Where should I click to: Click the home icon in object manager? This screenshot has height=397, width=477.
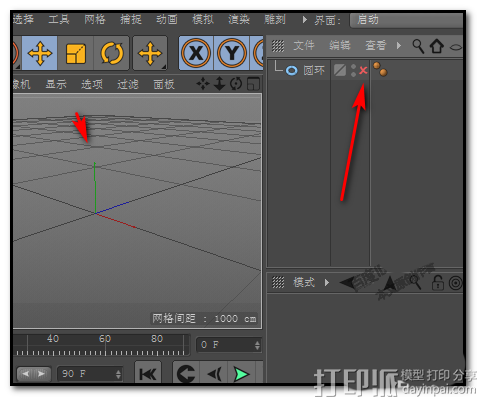(436, 46)
